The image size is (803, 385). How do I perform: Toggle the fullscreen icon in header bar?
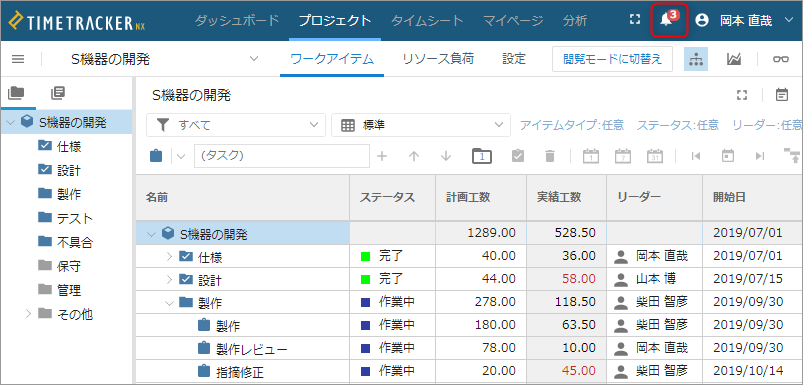click(x=635, y=20)
